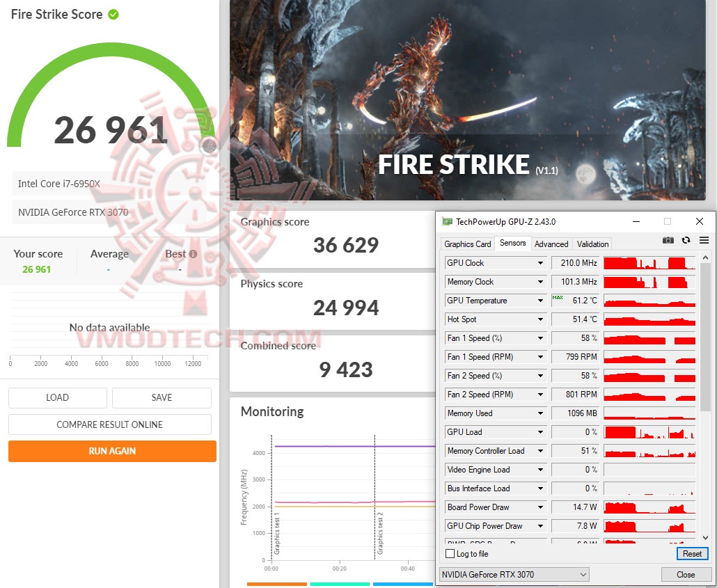Click the orange legend swatch under Monitoring chart
Screen dimensions: 717x588
click(x=276, y=584)
